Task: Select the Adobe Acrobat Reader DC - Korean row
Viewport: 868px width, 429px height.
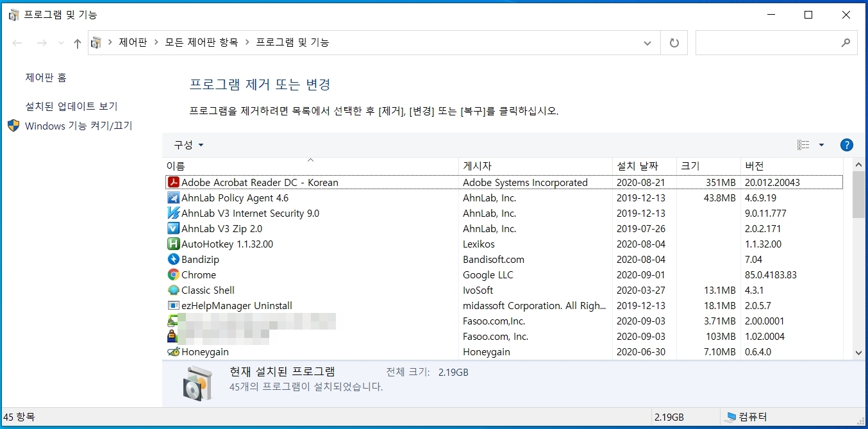Action: tap(504, 183)
